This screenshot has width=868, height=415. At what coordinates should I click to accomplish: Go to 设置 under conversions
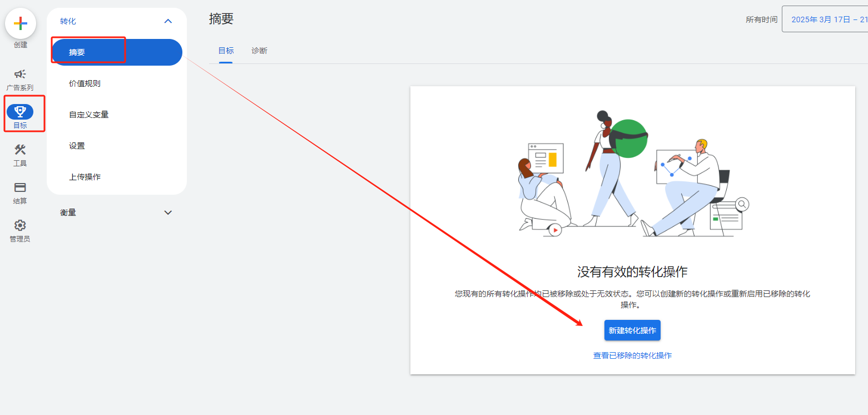77,146
